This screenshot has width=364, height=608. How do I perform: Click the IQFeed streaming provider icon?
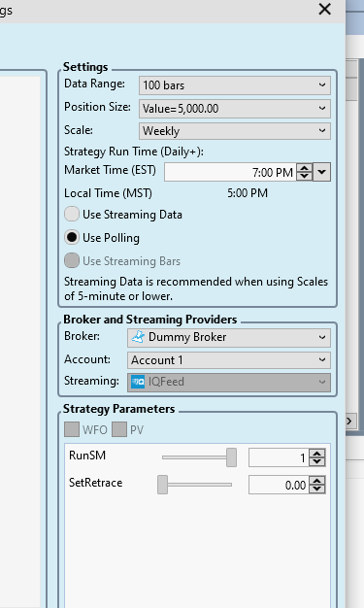138,382
